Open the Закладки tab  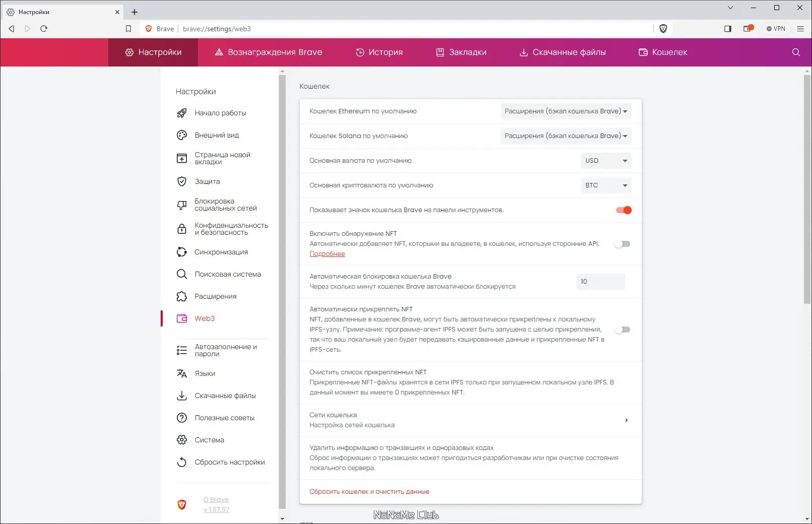coord(461,52)
